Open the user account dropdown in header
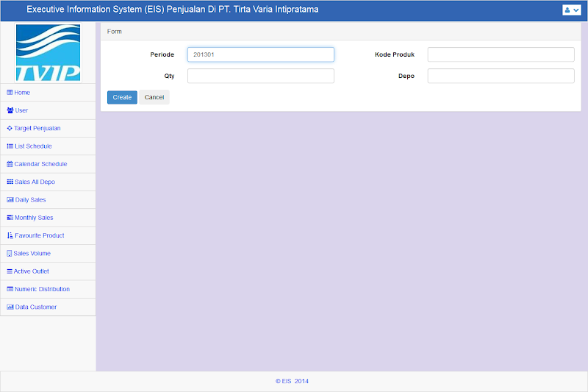The width and height of the screenshot is (588, 392). pyautogui.click(x=572, y=10)
